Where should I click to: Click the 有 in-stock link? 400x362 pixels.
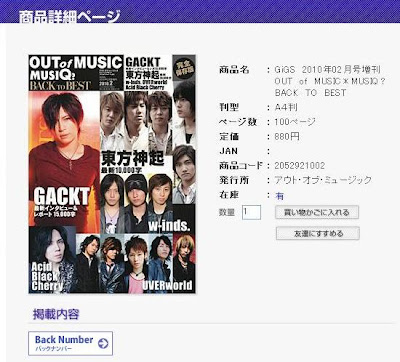(x=279, y=196)
